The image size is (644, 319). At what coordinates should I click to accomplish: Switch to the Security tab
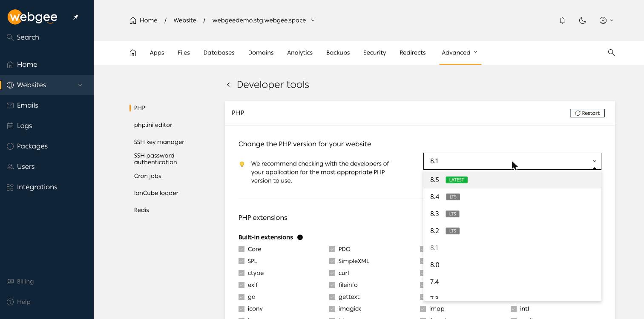[x=375, y=53]
